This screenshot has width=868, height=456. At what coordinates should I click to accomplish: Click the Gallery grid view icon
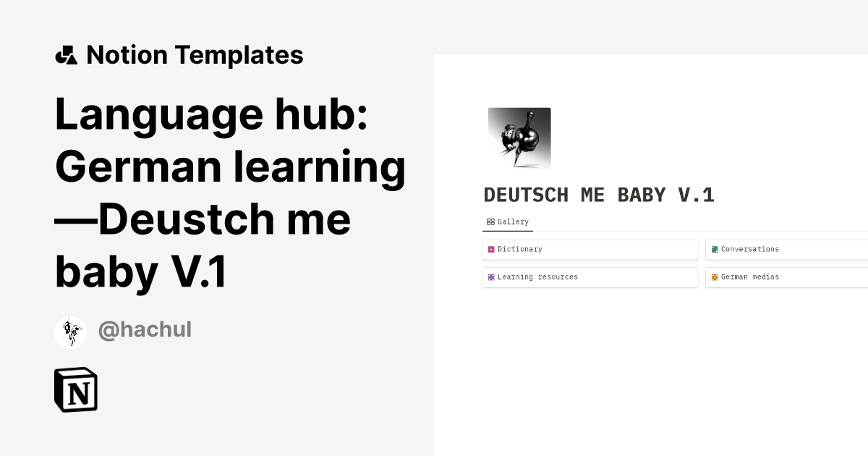[490, 221]
